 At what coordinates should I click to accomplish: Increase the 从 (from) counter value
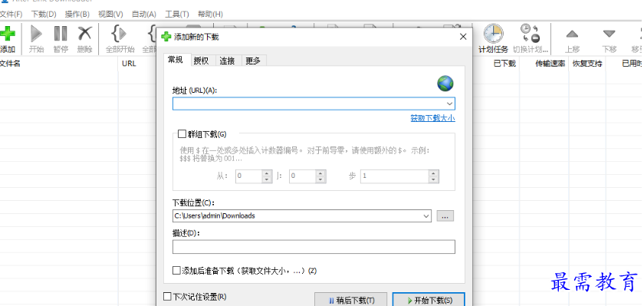pyautogui.click(x=267, y=173)
